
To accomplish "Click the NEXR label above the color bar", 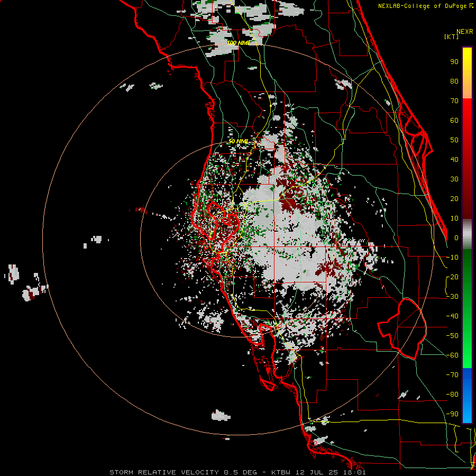I will click(x=465, y=32).
